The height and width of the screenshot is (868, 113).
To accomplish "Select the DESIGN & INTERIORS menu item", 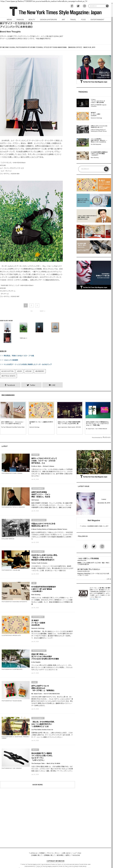I will click(x=48, y=20).
